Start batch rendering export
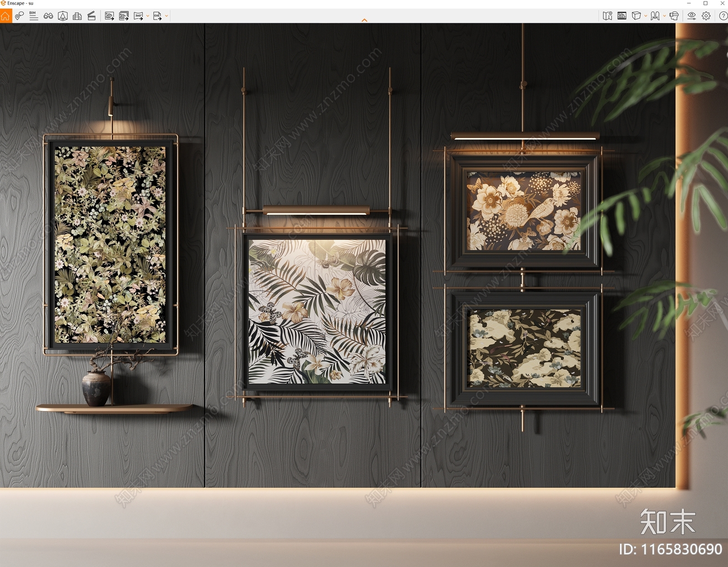Viewport: 728px width, 567px height. click(x=124, y=16)
